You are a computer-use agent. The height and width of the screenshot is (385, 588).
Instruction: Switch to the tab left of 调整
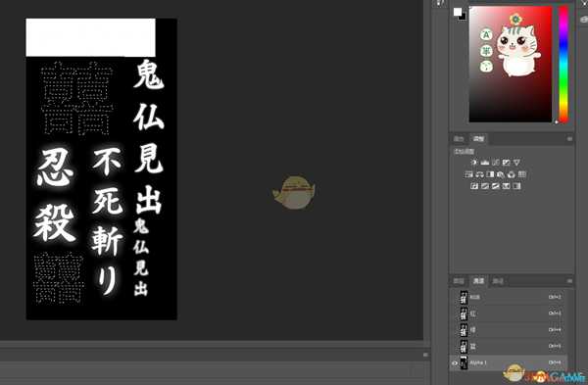click(459, 139)
